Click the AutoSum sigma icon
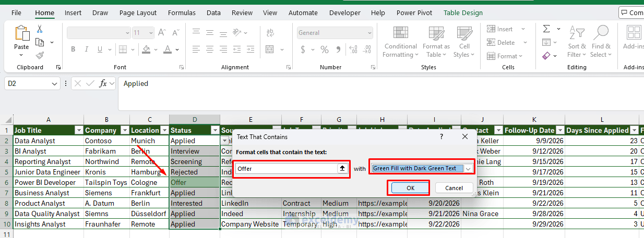 [x=546, y=29]
